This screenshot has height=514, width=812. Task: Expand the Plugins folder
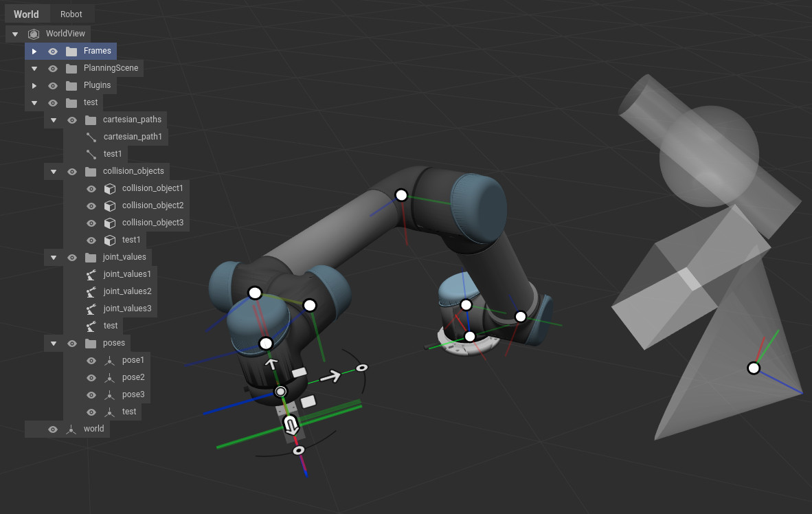coord(34,85)
